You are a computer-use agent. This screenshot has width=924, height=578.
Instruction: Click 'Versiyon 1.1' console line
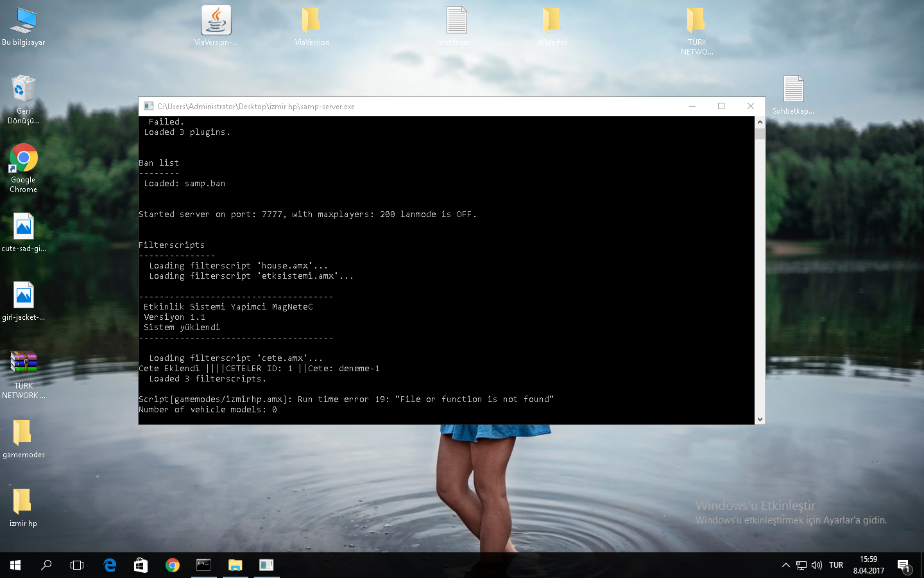coord(175,317)
